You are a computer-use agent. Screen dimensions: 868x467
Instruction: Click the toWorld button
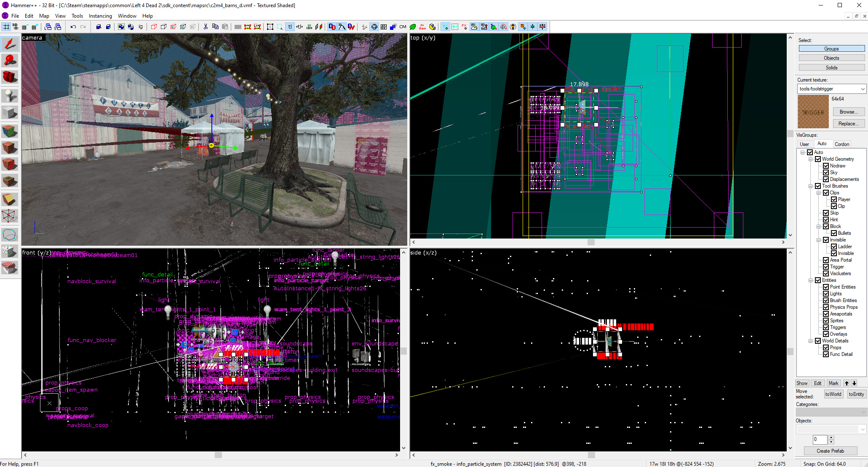pos(833,394)
